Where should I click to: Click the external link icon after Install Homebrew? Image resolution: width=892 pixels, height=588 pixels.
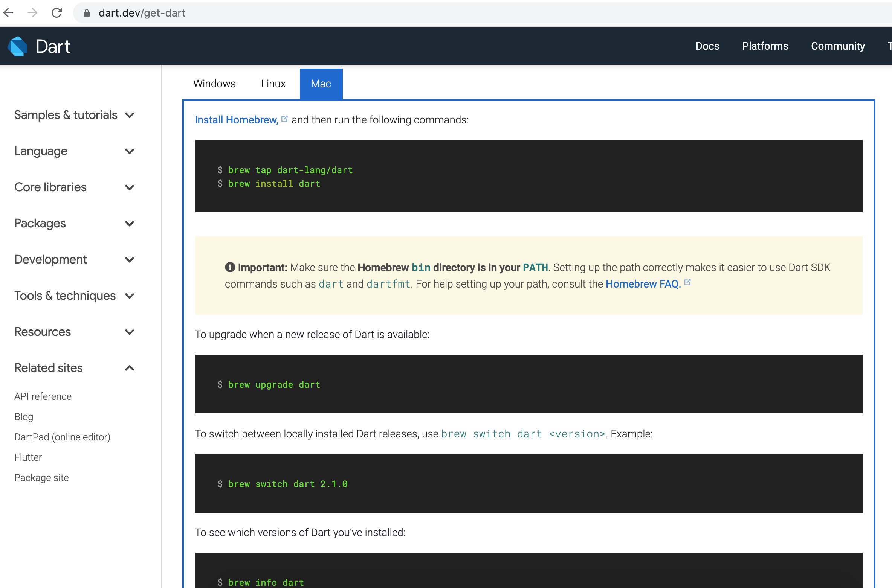click(x=284, y=119)
